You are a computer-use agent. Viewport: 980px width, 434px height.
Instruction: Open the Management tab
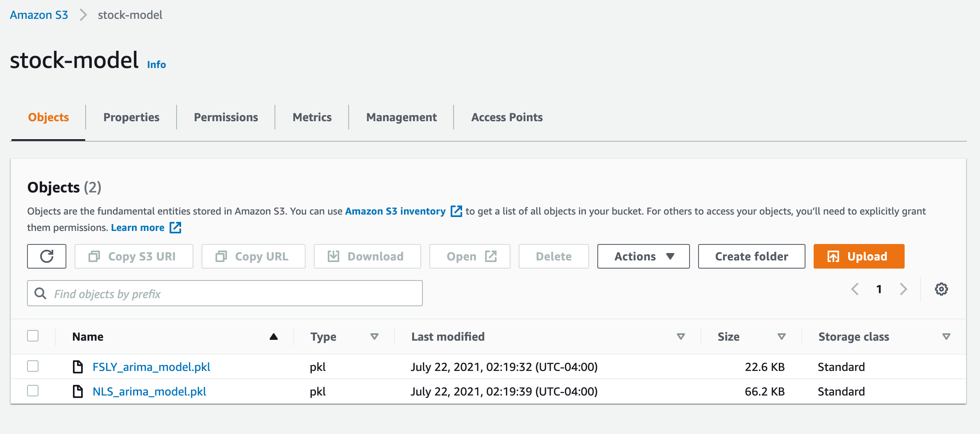402,118
